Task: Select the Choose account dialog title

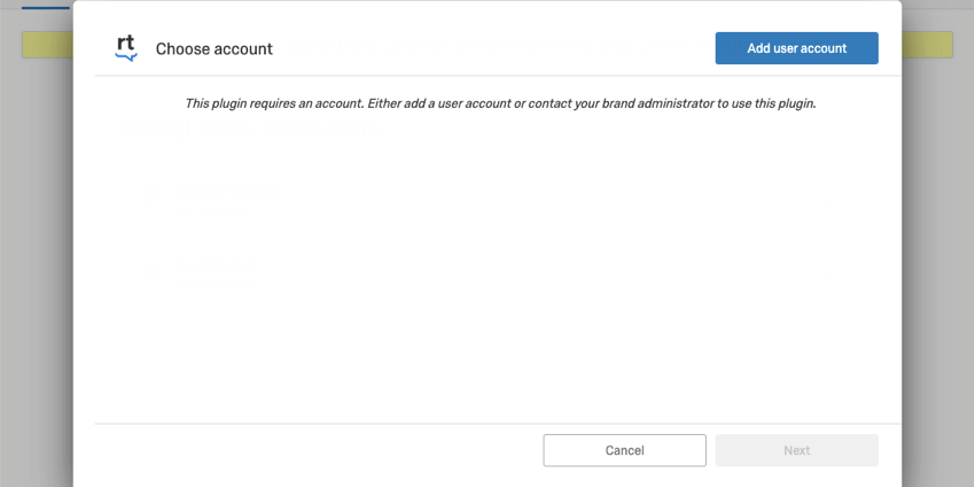Action: [214, 49]
